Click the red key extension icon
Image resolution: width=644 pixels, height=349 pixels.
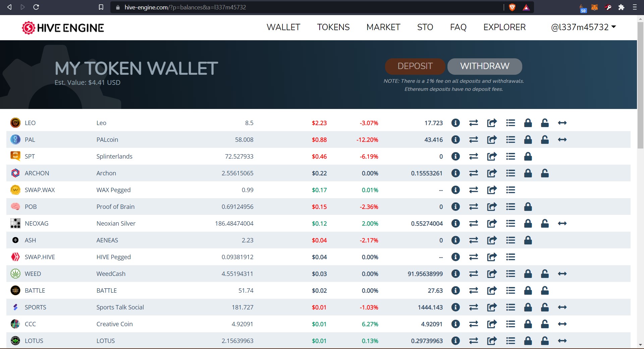(608, 7)
